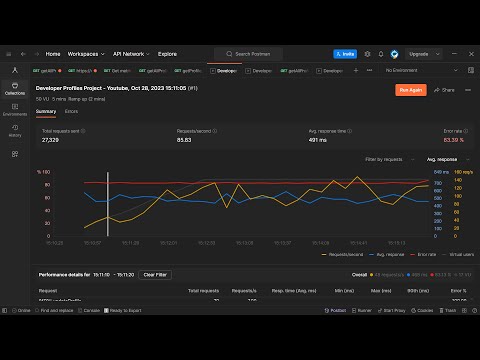Viewport: 480px width, 360px height.
Task: Switch to the GET getProfile tab
Action: click(188, 71)
